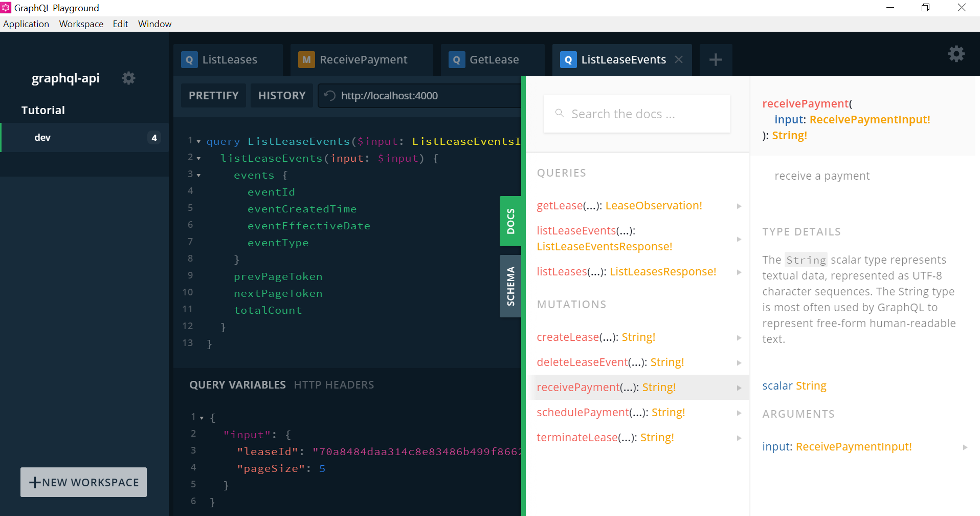Expand the terminateLease mutation docs arrow
This screenshot has width=980, height=516.
point(739,438)
